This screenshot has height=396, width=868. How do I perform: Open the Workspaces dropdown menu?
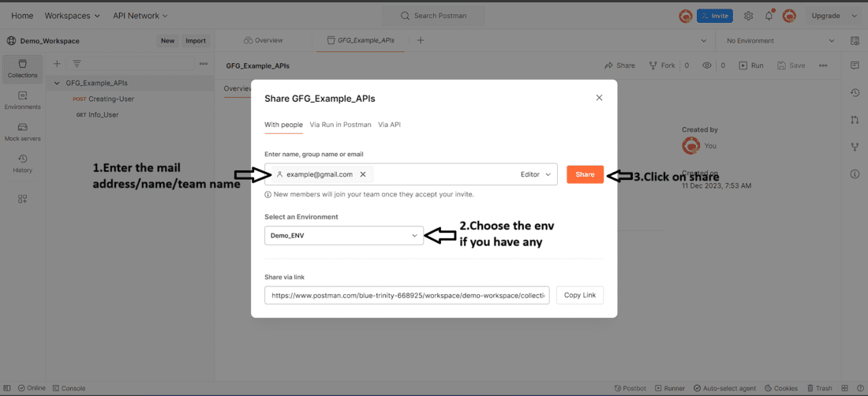73,16
